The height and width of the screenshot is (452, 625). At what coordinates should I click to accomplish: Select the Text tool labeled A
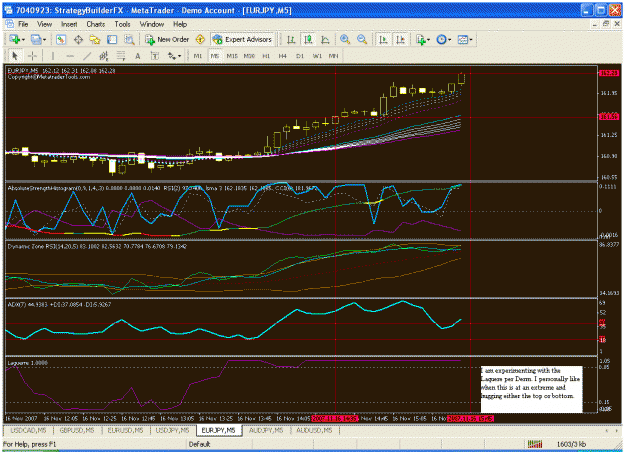(138, 56)
